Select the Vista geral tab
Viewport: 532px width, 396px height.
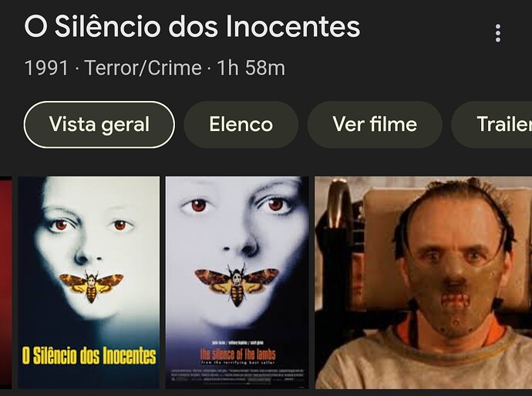(x=99, y=125)
